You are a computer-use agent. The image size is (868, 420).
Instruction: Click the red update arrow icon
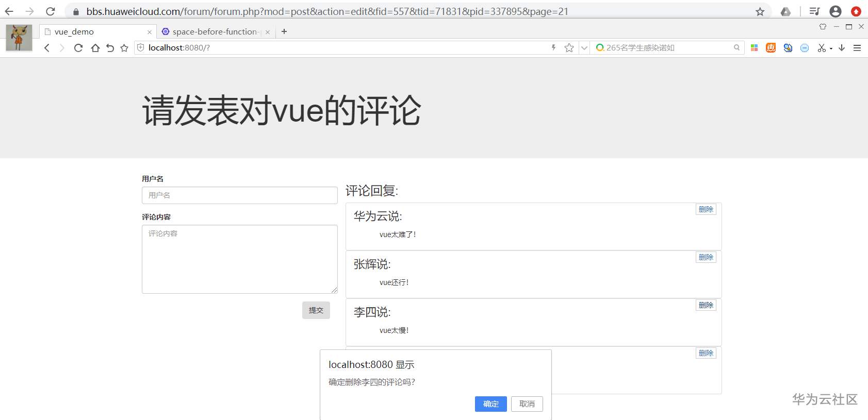pos(856,11)
